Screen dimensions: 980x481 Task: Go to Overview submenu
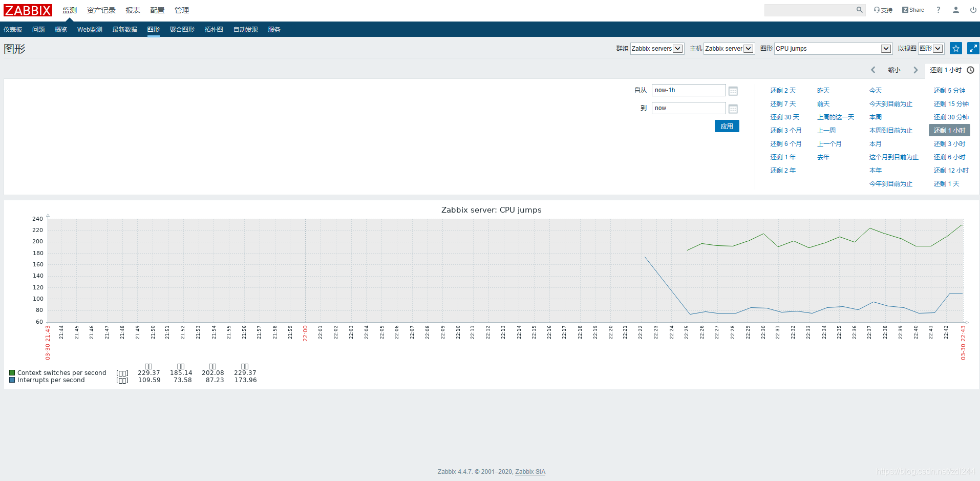pos(61,30)
